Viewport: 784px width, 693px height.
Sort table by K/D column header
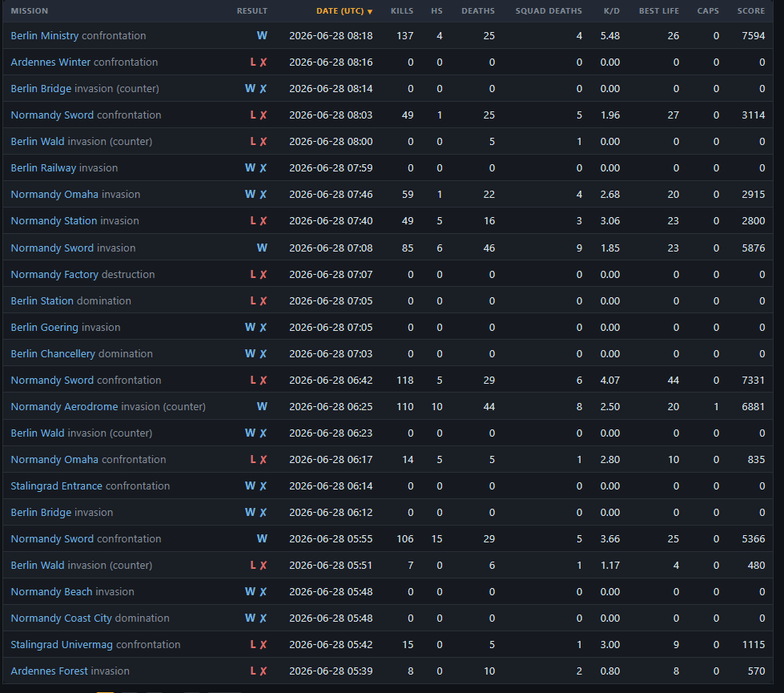[612, 11]
